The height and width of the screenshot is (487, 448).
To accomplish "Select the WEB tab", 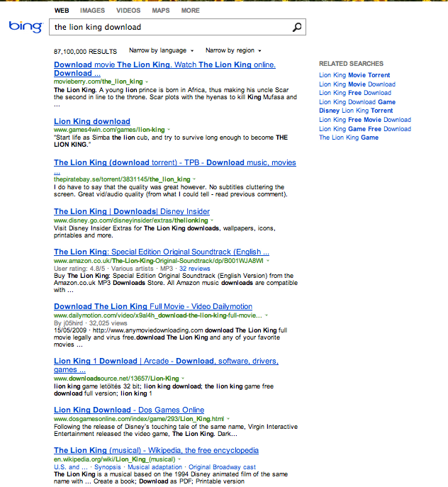I will tap(62, 11).
